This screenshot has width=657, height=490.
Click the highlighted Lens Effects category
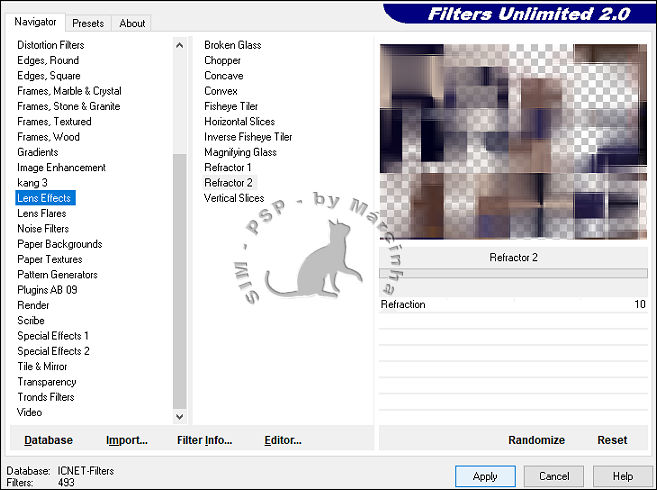(x=45, y=198)
